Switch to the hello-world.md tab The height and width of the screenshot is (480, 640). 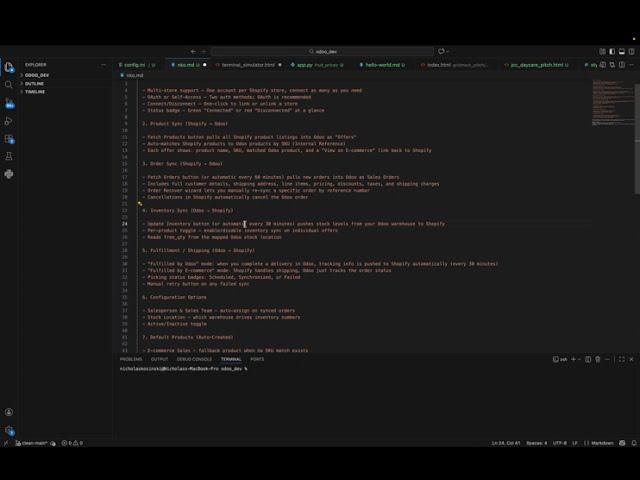coord(385,65)
